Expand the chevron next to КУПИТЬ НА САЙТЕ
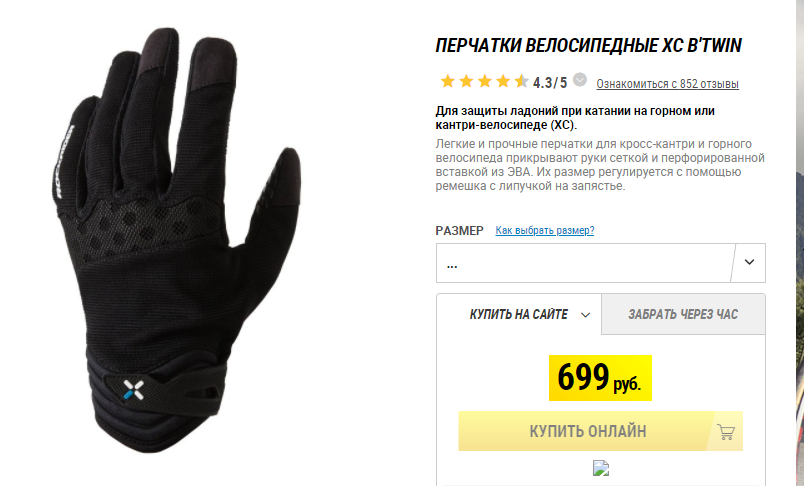 (x=586, y=315)
